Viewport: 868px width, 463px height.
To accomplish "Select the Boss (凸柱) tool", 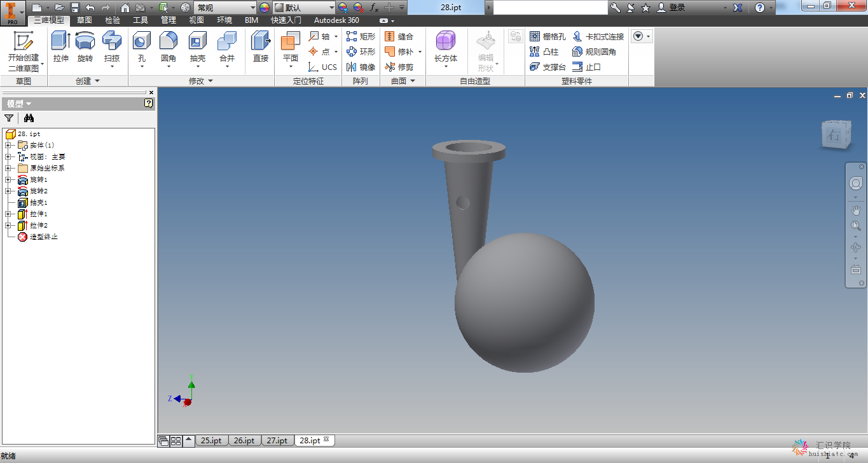I will [x=544, y=52].
